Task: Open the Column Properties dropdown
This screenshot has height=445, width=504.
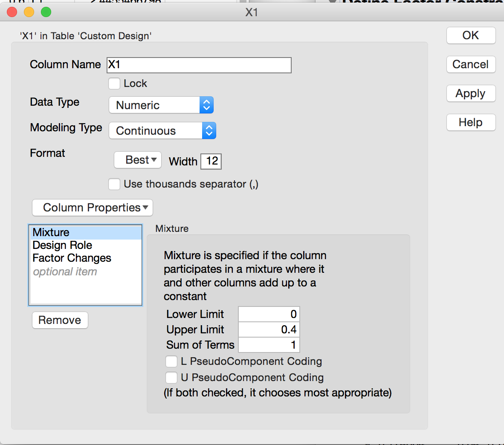Action: tap(93, 208)
